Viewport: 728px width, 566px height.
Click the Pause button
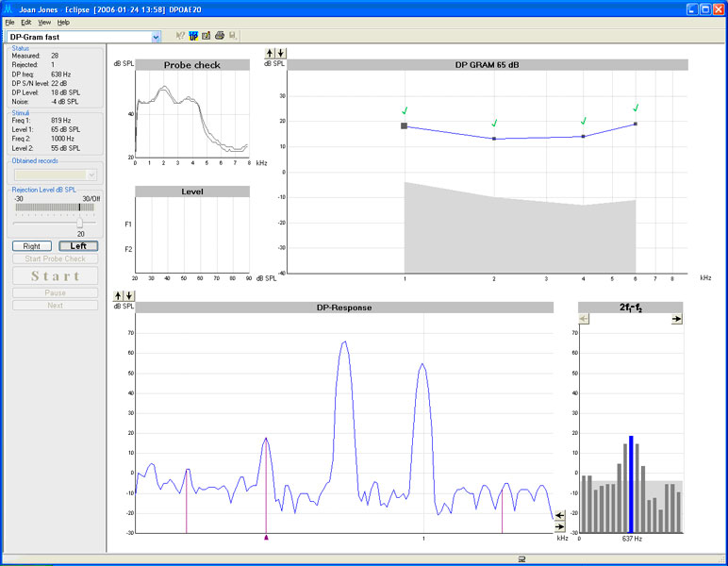tap(56, 293)
